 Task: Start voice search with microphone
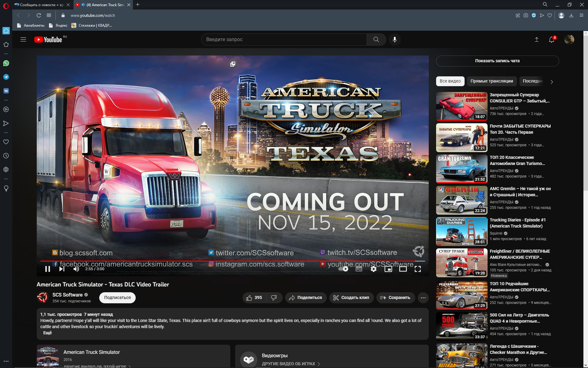pyautogui.click(x=395, y=40)
